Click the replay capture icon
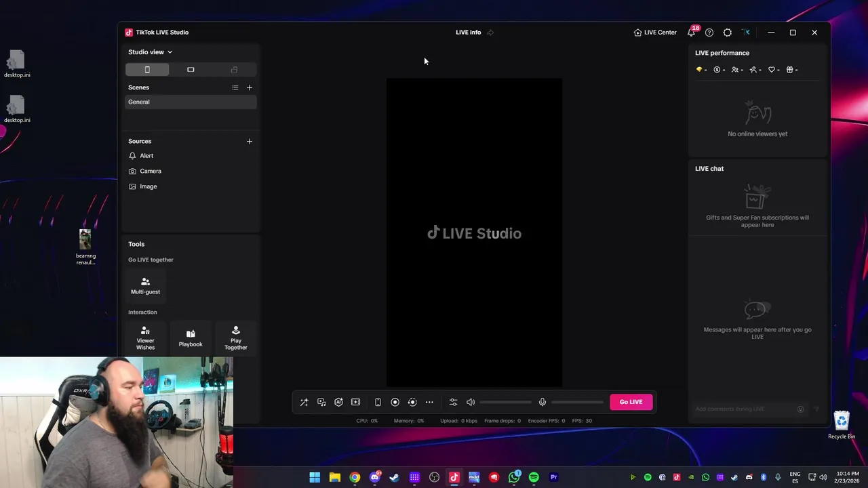Screen dimensions: 868x488 click(x=412, y=402)
